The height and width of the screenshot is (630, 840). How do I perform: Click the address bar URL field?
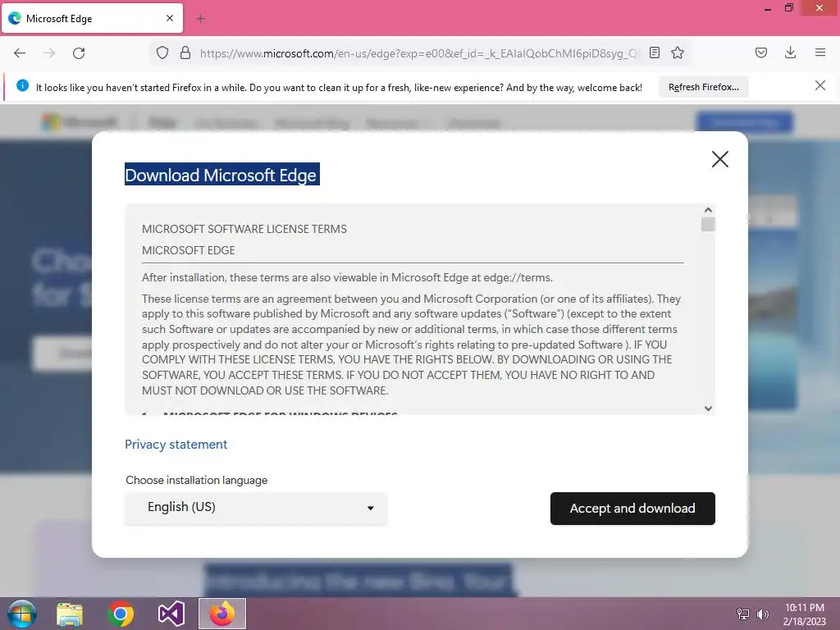click(419, 53)
